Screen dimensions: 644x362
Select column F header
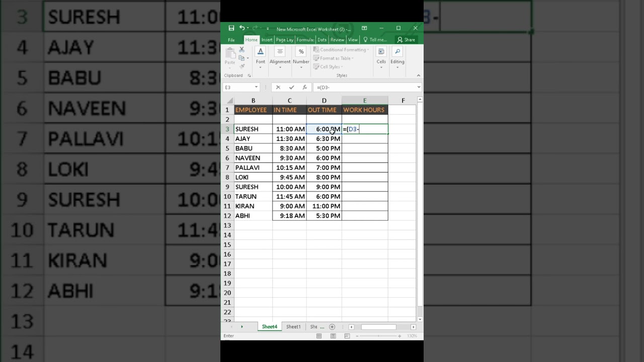coord(403,101)
